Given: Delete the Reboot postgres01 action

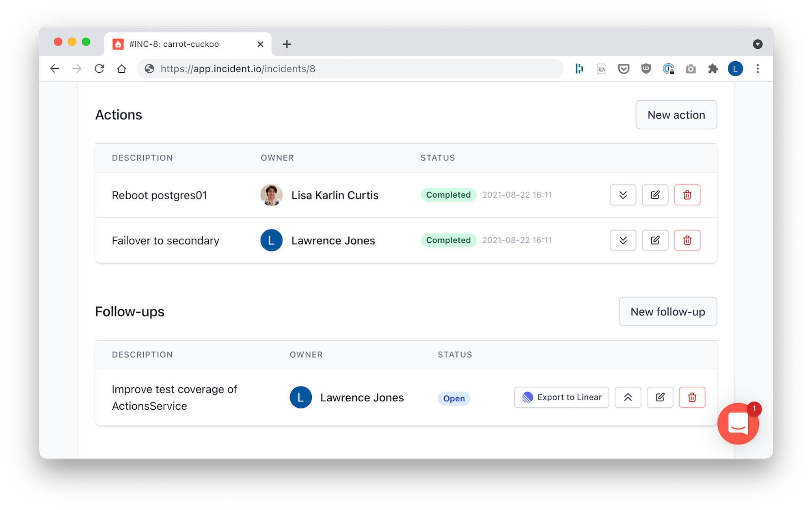Looking at the screenshot, I should (x=687, y=195).
